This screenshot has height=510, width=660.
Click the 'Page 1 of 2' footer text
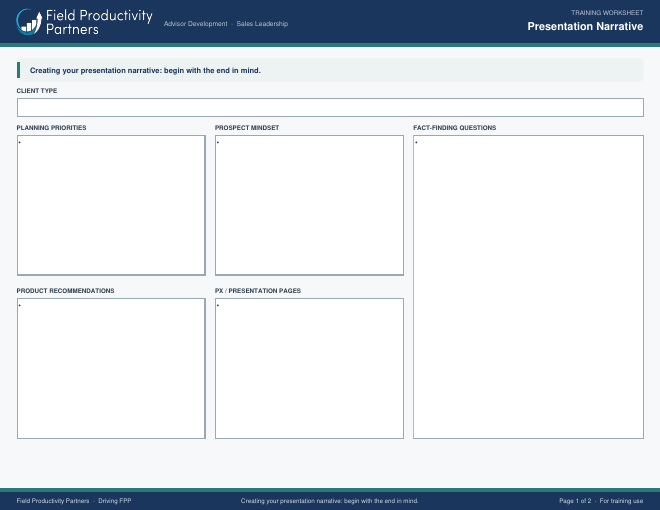[575, 501]
